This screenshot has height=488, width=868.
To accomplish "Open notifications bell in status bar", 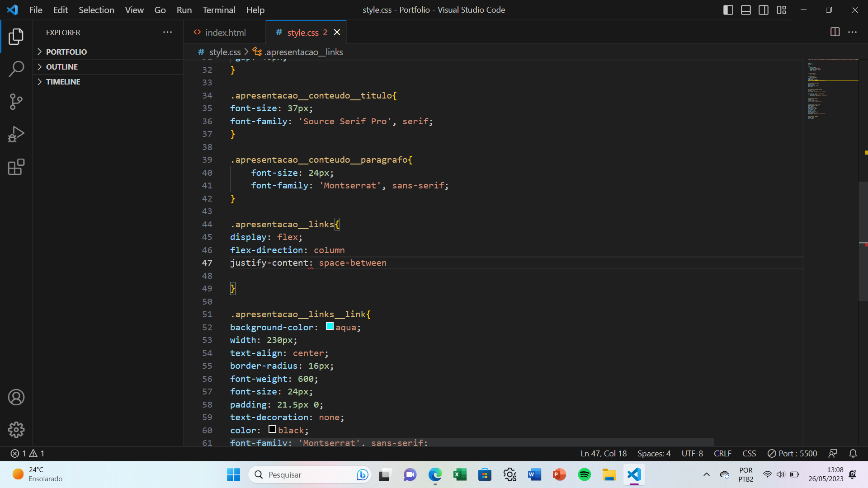I will click(x=853, y=454).
